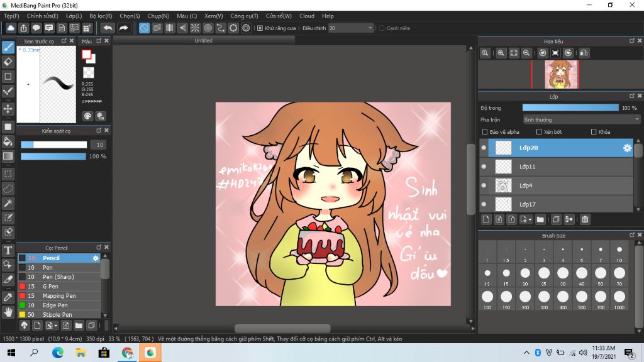Click the navigator artwork thumbnail
This screenshot has height=362, width=644.
561,75
